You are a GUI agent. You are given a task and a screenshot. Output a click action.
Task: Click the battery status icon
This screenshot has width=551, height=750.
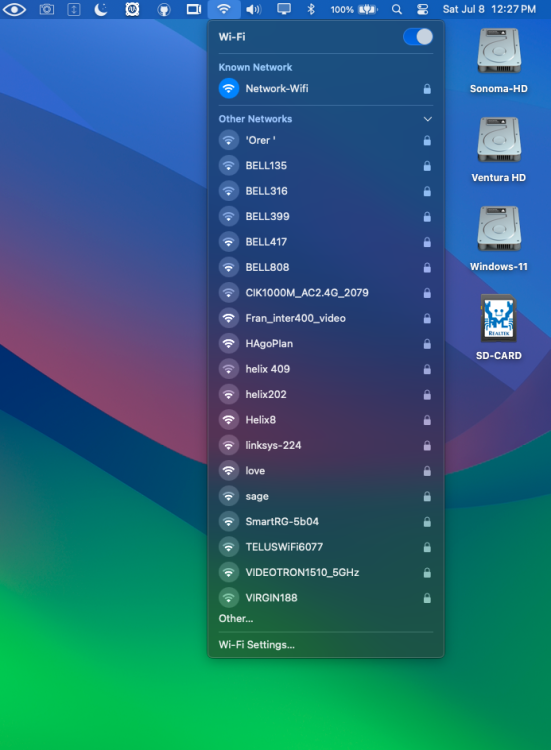click(367, 9)
